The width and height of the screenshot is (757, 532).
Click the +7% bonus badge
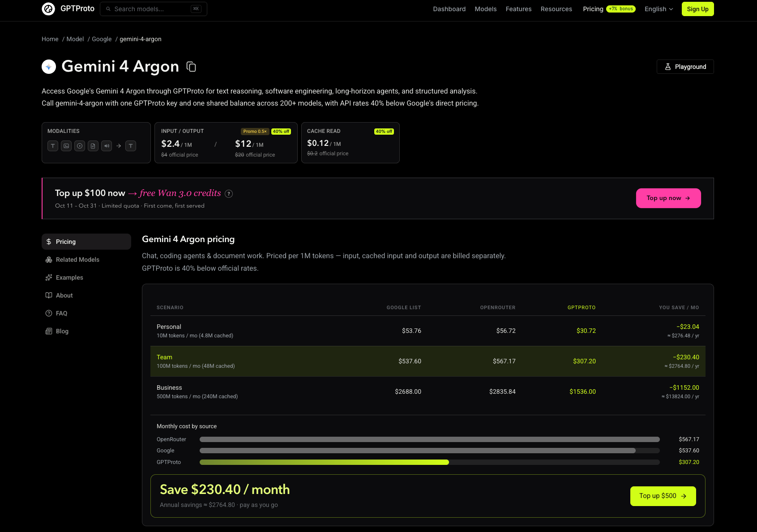point(621,9)
